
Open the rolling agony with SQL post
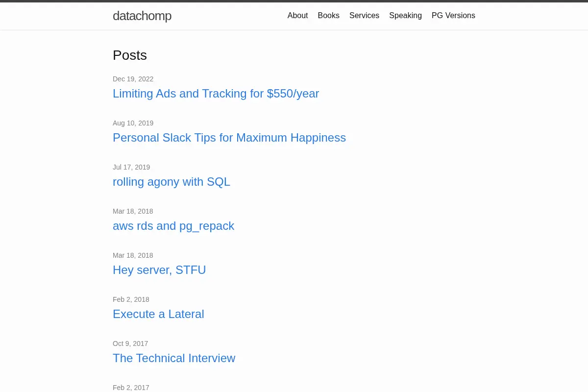tap(171, 182)
